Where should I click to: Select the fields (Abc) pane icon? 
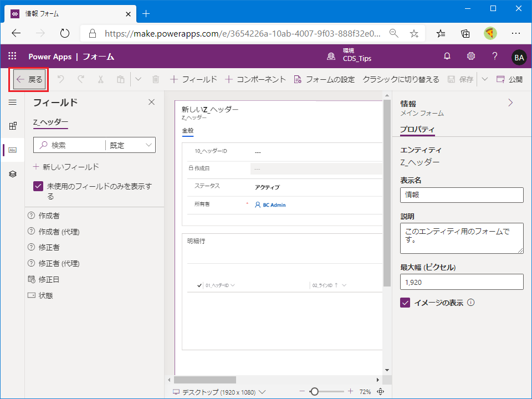13,150
